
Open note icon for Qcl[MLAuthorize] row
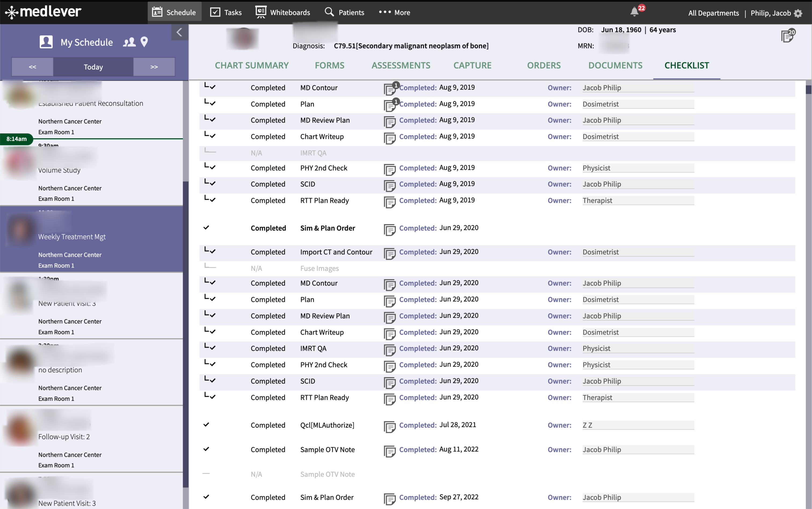point(390,427)
